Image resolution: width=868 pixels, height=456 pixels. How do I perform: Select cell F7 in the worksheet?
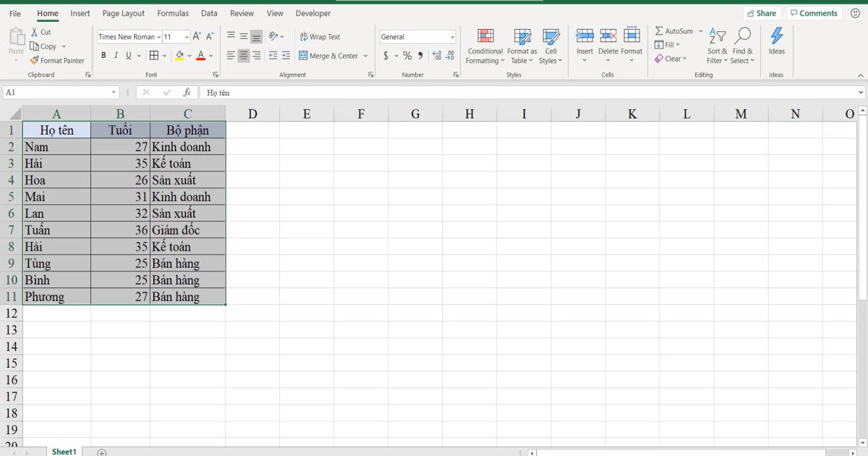361,229
